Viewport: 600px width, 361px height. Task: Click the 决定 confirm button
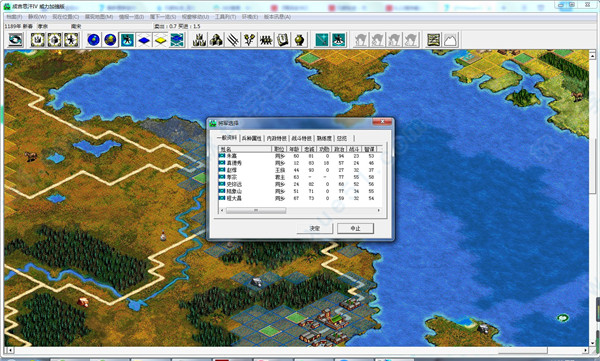315,228
